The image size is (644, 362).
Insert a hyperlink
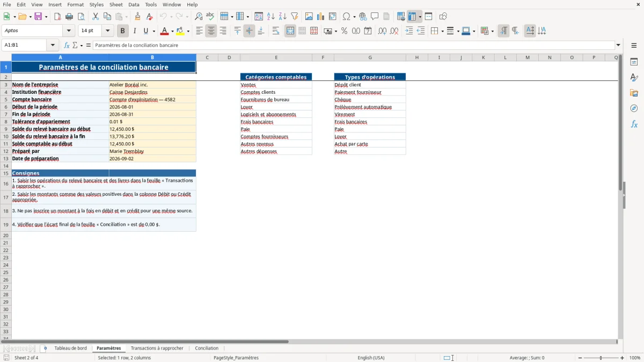point(363,17)
